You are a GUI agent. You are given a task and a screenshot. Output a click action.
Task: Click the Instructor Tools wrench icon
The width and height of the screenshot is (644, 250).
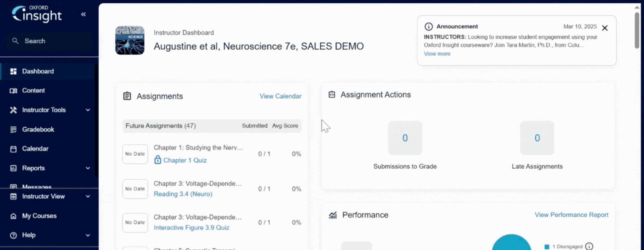click(x=13, y=110)
